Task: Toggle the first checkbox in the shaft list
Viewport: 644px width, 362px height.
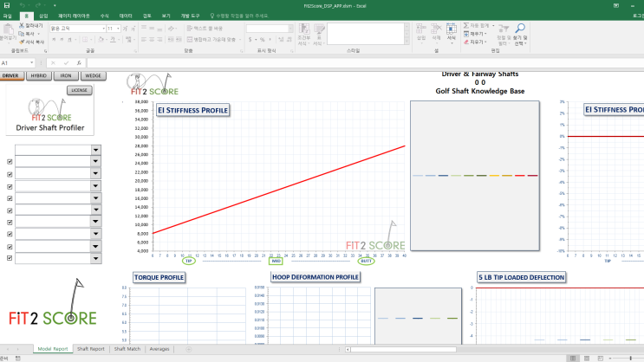Action: (x=10, y=162)
